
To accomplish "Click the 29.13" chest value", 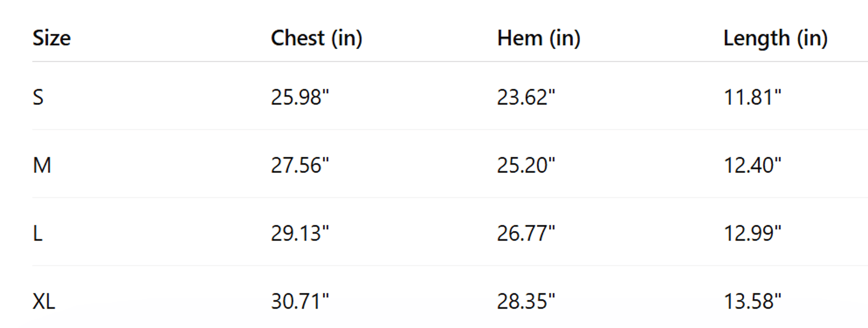I will click(x=300, y=233).
